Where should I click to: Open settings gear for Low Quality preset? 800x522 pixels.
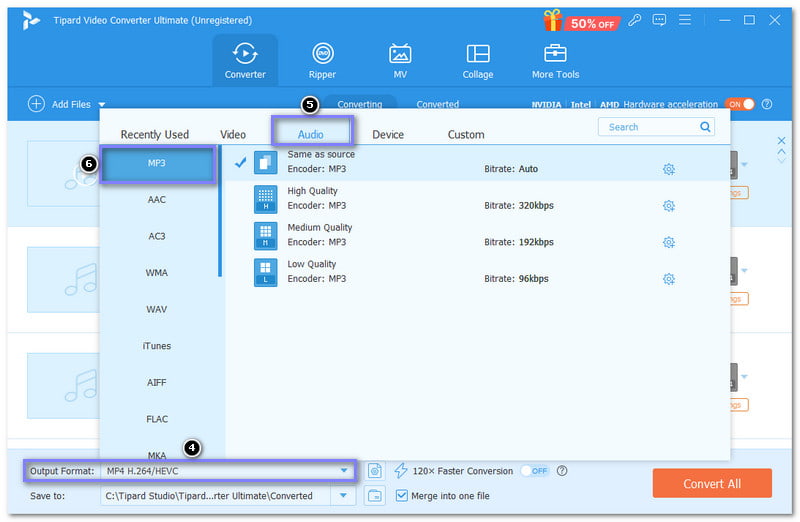(x=668, y=279)
